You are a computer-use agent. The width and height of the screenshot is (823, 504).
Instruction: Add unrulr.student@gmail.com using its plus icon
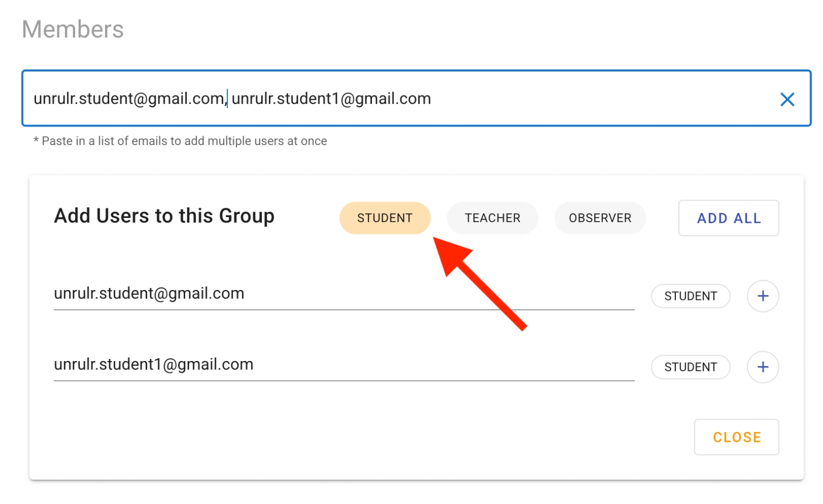point(762,296)
